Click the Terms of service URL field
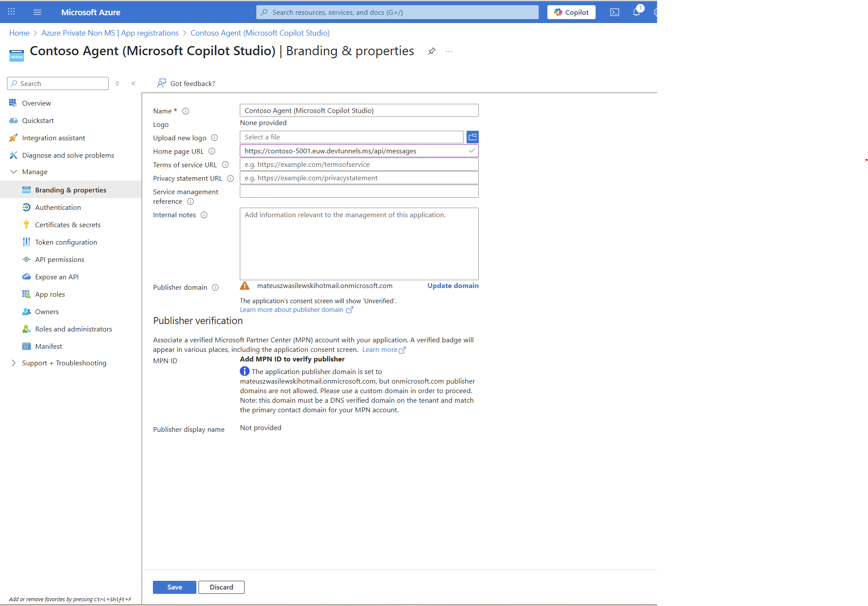The height and width of the screenshot is (606, 868). tap(359, 164)
